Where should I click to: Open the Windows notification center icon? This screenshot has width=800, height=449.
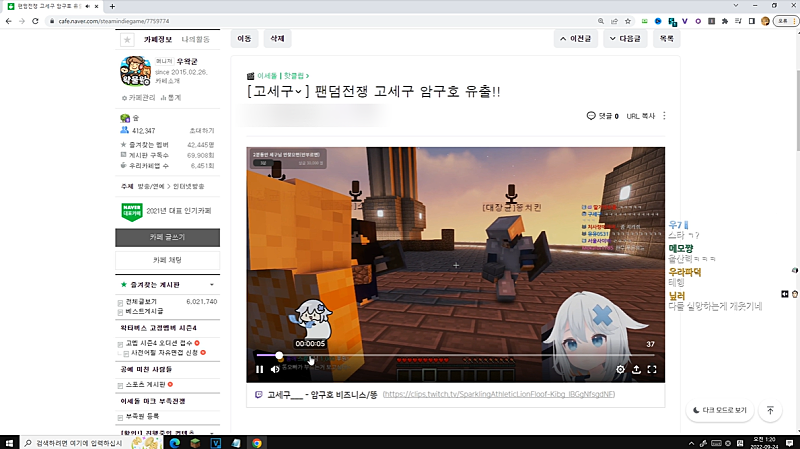point(789,443)
